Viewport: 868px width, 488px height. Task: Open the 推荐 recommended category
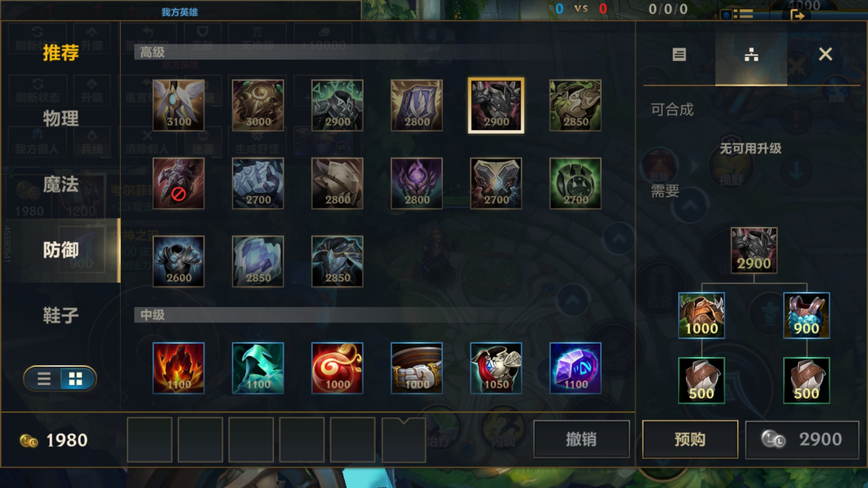[61, 53]
